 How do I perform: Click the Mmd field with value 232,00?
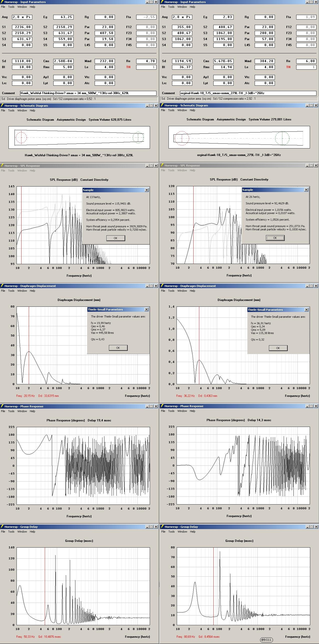105,61
